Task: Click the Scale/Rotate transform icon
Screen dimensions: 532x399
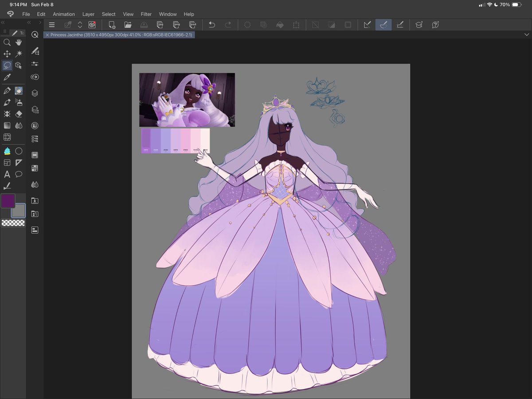Action: pos(296,25)
